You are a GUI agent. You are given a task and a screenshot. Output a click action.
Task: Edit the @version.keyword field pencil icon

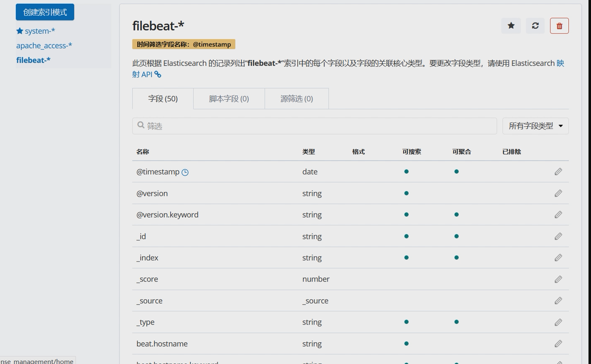coord(558,215)
